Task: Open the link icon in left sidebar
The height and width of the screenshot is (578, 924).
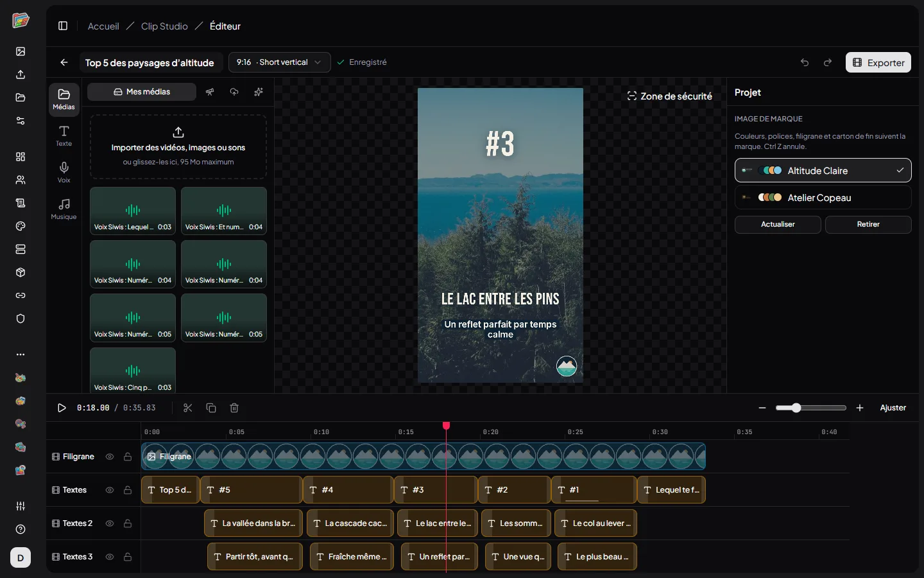Action: 21,295
